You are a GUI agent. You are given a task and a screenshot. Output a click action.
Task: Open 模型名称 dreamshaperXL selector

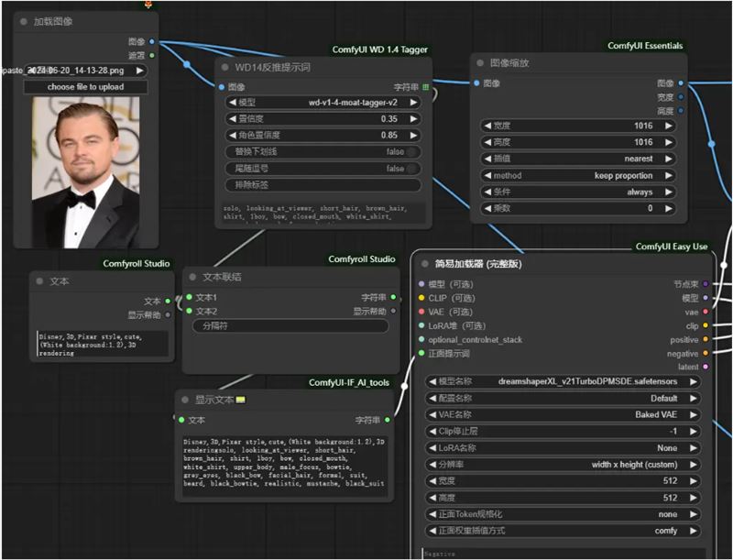coord(563,381)
